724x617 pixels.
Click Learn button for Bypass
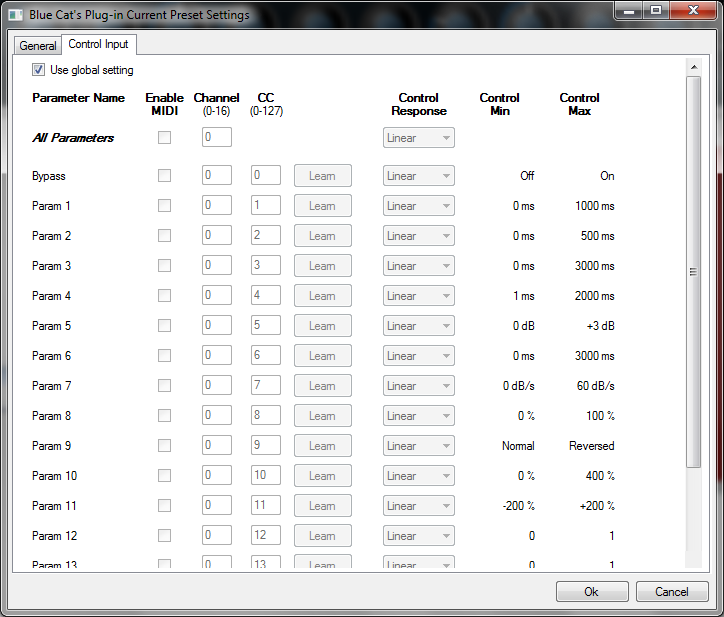coord(323,175)
